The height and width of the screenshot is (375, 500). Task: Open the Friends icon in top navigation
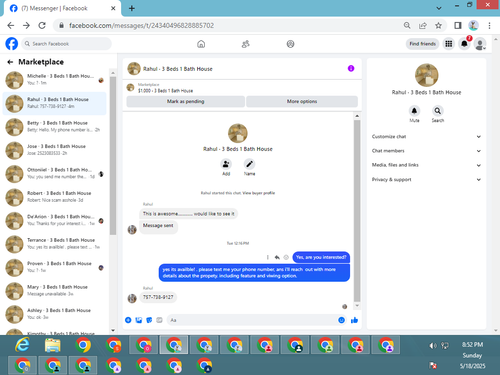point(246,44)
